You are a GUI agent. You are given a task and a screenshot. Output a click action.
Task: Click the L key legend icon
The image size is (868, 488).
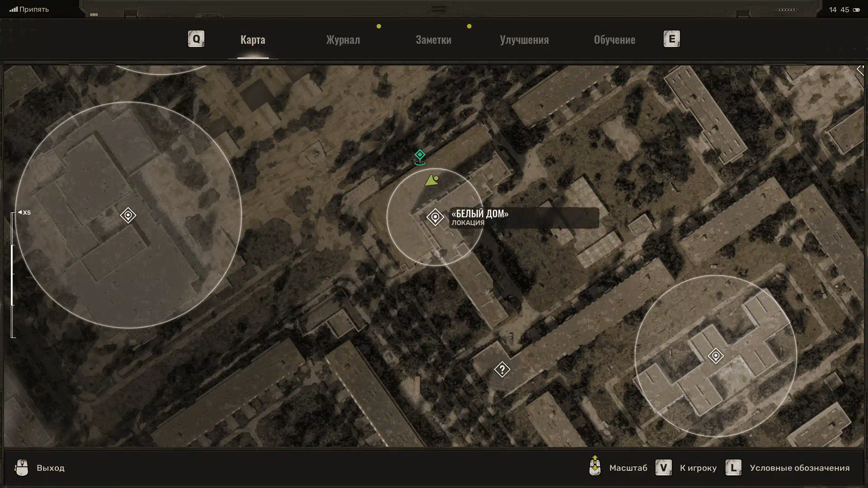(x=733, y=468)
